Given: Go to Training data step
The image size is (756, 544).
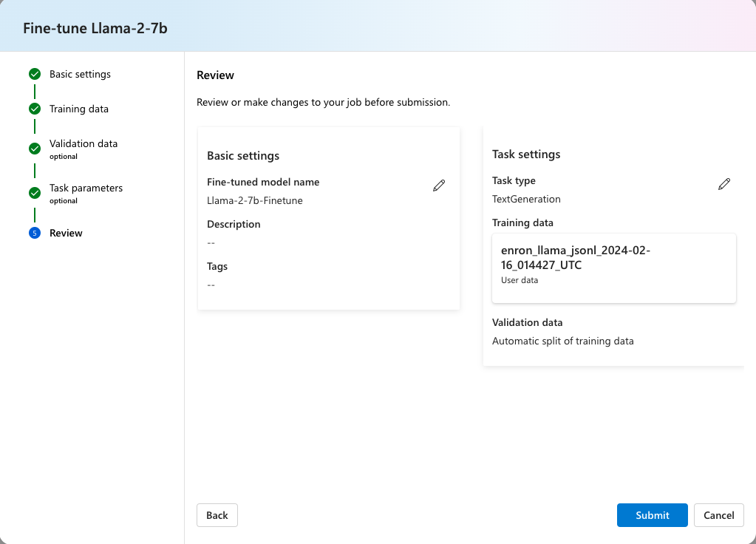Looking at the screenshot, I should click(79, 109).
